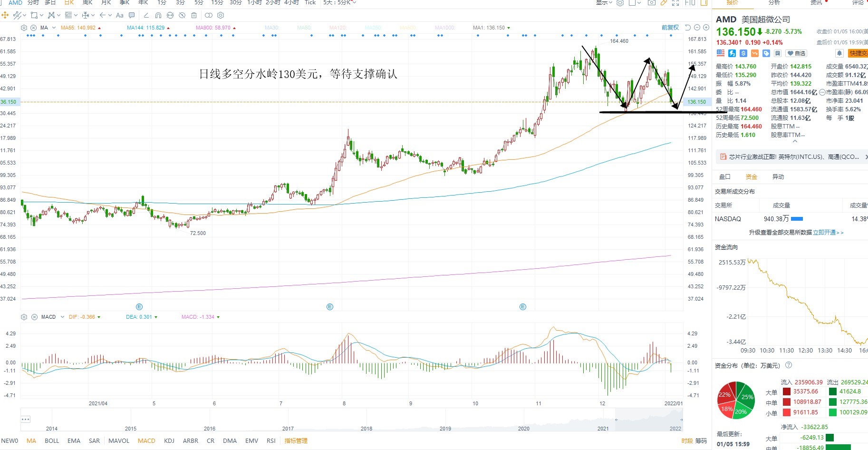Remove the MACD indicator with the X icon

34,317
